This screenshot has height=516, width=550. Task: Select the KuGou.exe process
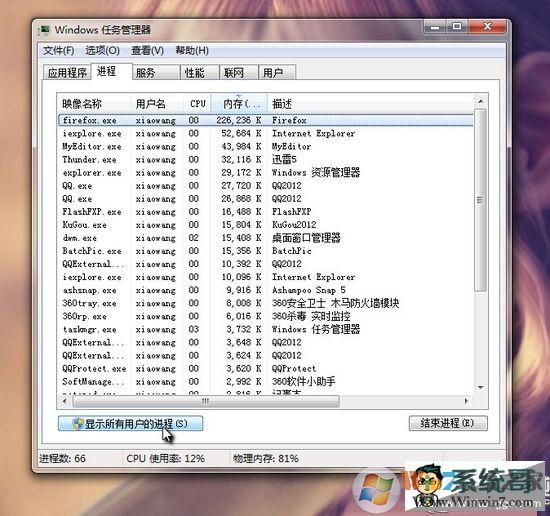266,225
